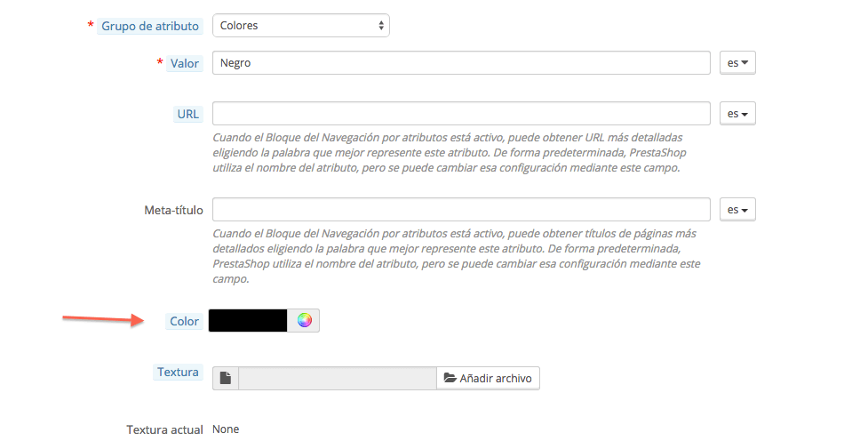Viewport: 868px width, 441px height.
Task: Click the black color swatch field
Action: point(248,321)
